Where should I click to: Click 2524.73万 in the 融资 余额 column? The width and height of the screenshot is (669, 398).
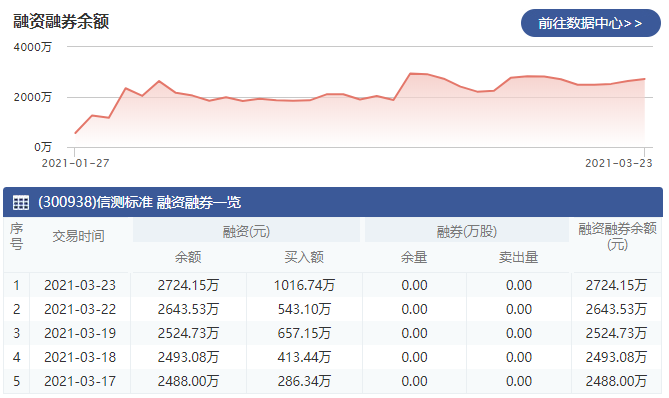(188, 333)
